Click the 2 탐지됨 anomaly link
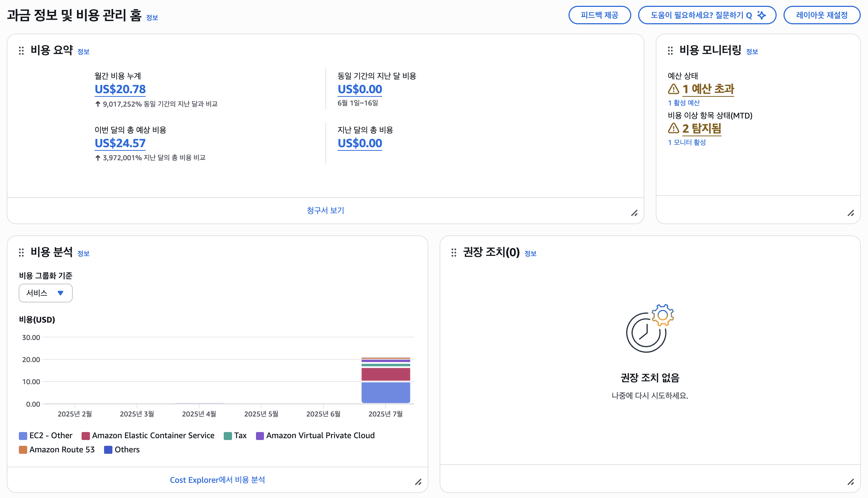 701,128
